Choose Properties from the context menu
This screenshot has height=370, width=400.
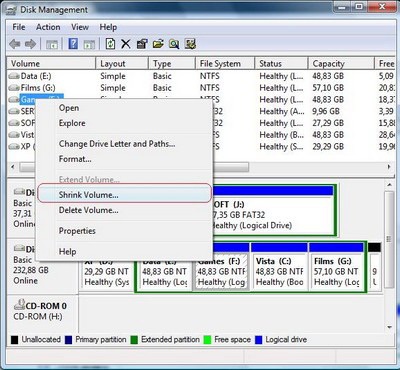[x=124, y=231]
